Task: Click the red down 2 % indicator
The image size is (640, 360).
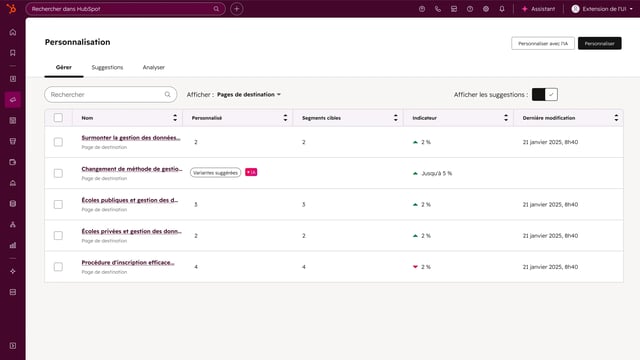Action: (x=422, y=267)
